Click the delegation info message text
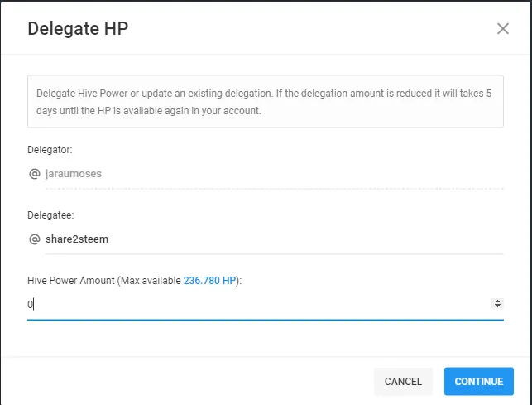 (x=264, y=102)
